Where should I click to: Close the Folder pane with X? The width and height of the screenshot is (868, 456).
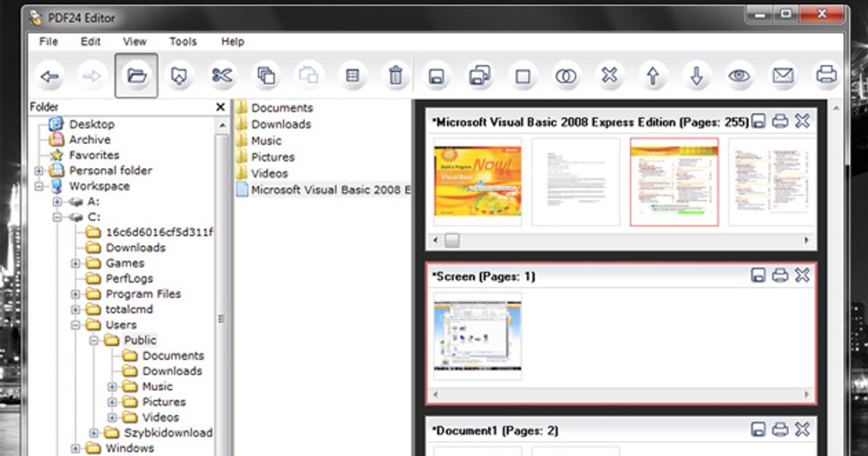(x=221, y=107)
